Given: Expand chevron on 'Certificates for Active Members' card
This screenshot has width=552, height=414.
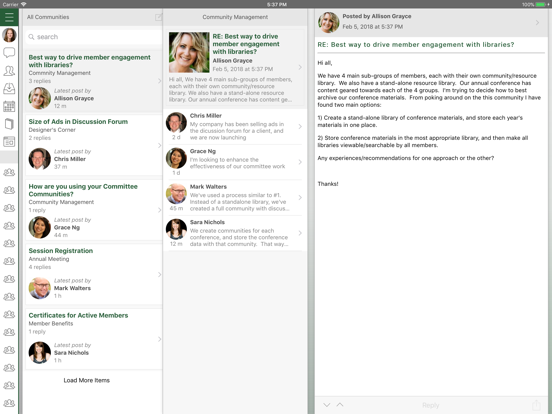Looking at the screenshot, I should tap(159, 339).
